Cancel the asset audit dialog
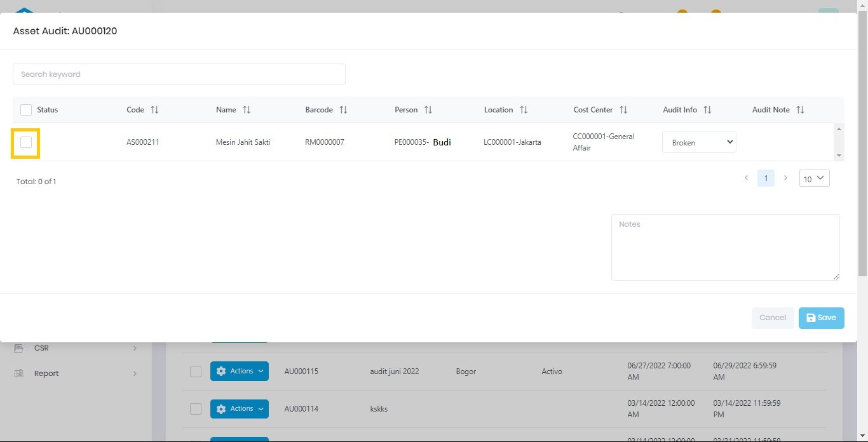This screenshot has height=442, width=868. (x=773, y=318)
